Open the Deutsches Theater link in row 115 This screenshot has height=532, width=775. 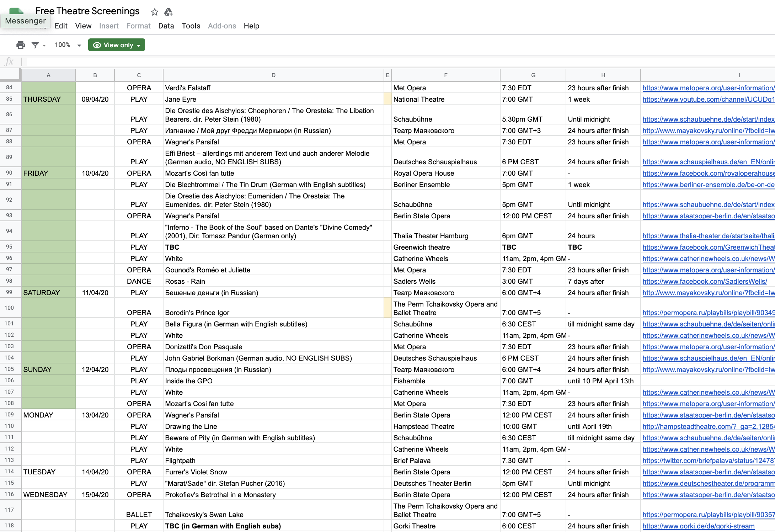(x=709, y=483)
